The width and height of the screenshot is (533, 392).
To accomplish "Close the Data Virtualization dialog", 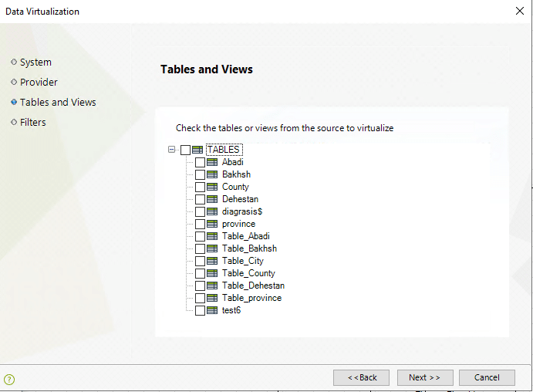I will coord(519,11).
